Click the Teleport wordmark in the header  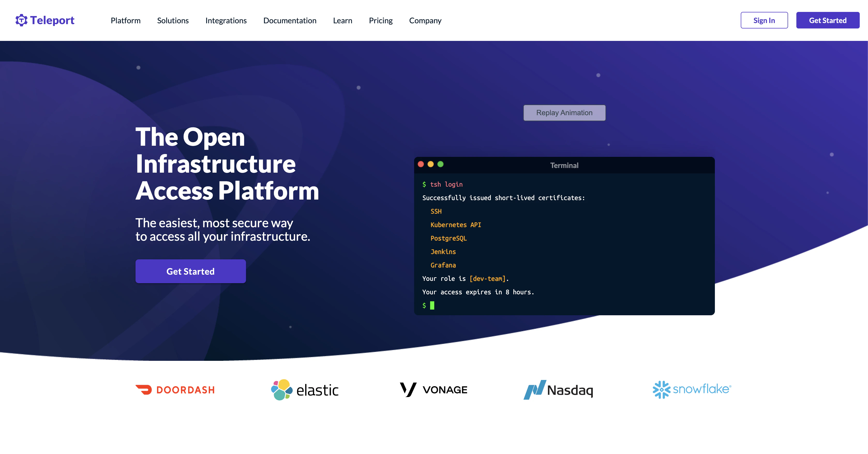(52, 20)
